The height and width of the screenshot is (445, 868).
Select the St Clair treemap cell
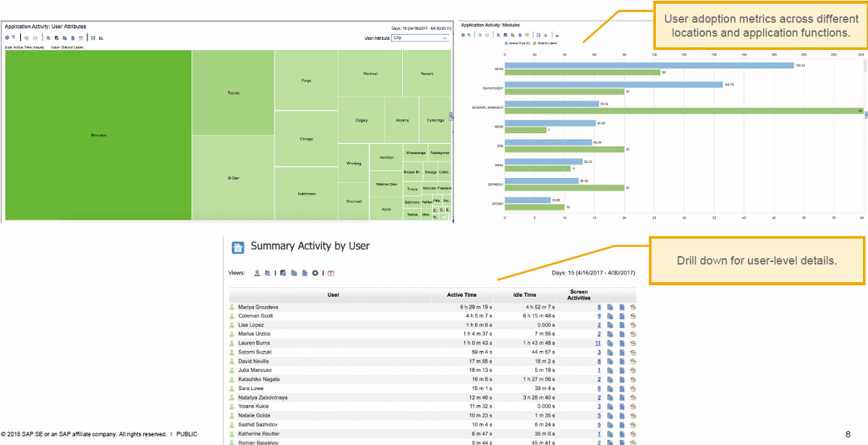(233, 178)
